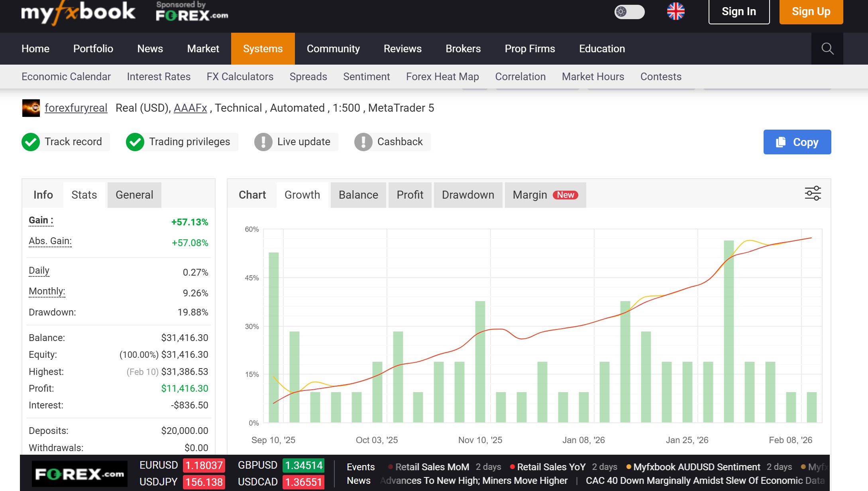This screenshot has width=868, height=491.
Task: Toggle the dark mode switch
Action: 629,12
